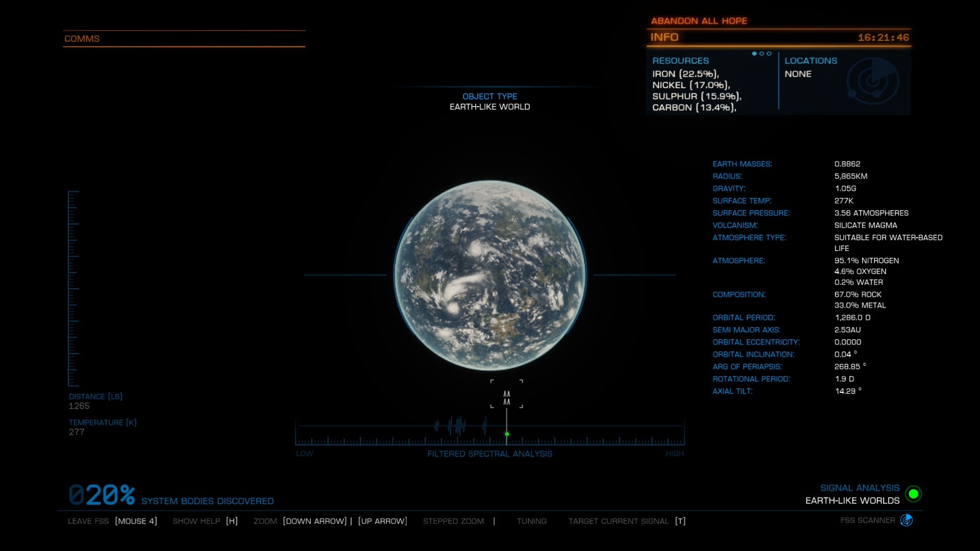
Task: Click the Surface Temp value 277K
Action: pyautogui.click(x=844, y=201)
